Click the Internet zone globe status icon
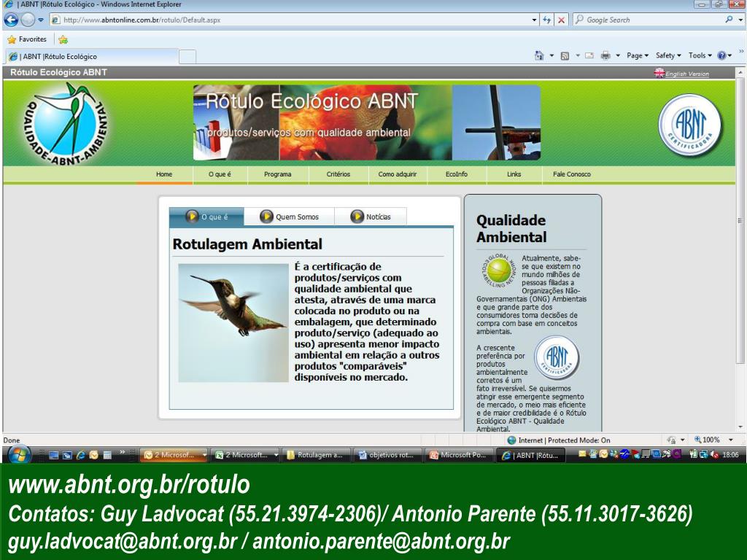 click(x=511, y=440)
